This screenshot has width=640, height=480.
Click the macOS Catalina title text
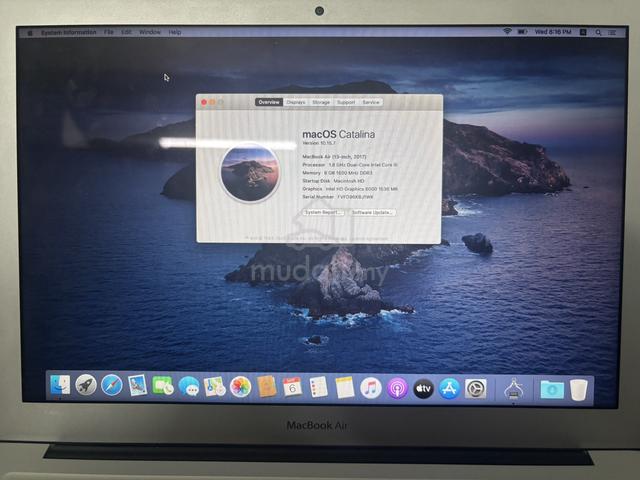tap(338, 134)
